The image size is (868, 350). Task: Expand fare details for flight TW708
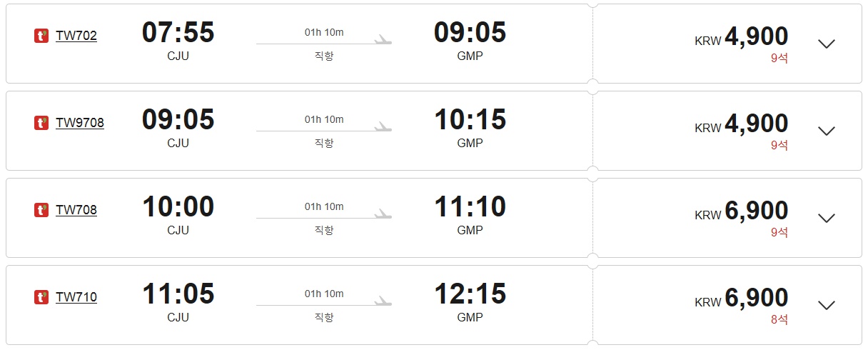coord(826,218)
